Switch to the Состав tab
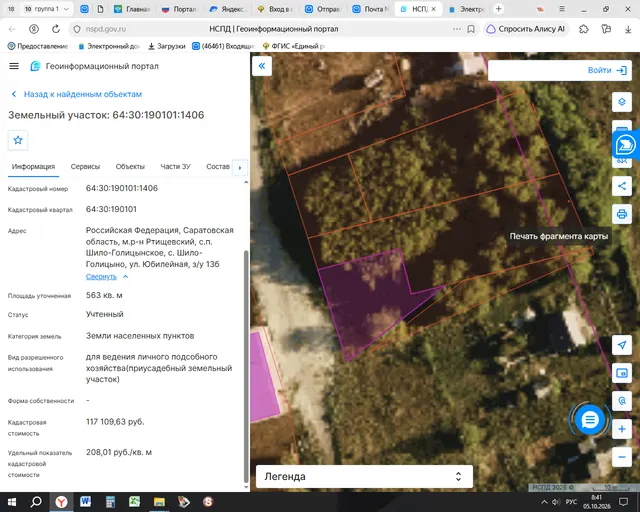 click(x=218, y=167)
